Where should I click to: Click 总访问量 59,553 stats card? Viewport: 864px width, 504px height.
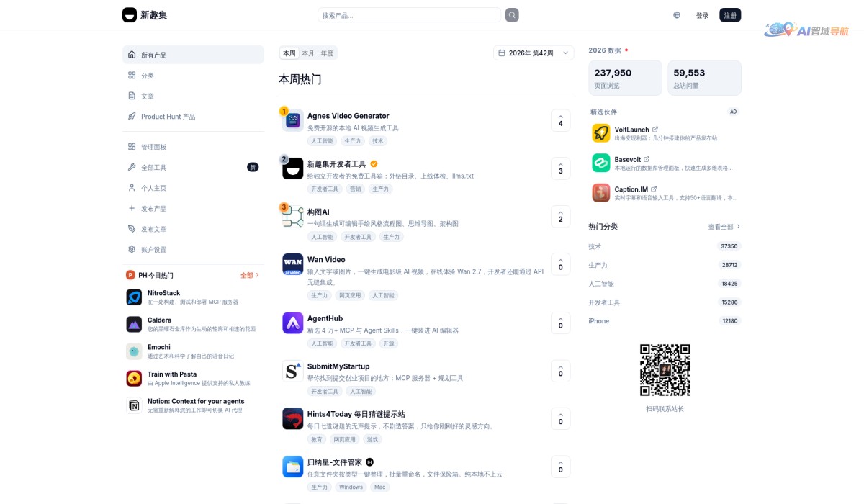[704, 78]
